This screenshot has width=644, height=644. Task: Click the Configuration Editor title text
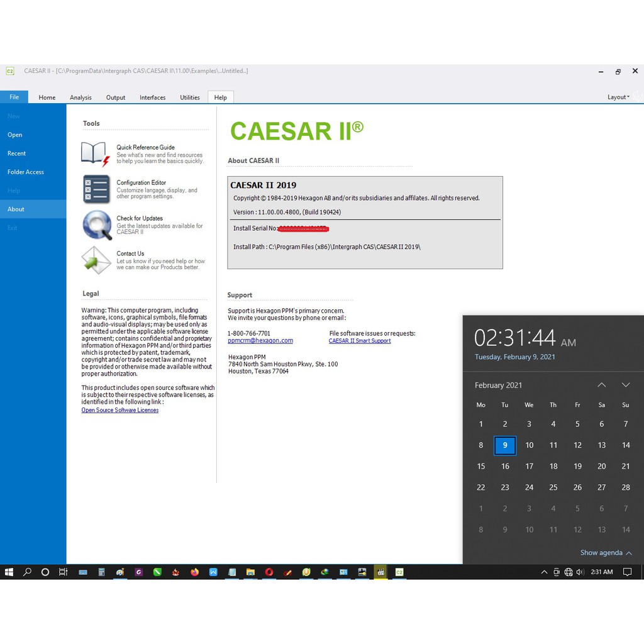point(142,182)
